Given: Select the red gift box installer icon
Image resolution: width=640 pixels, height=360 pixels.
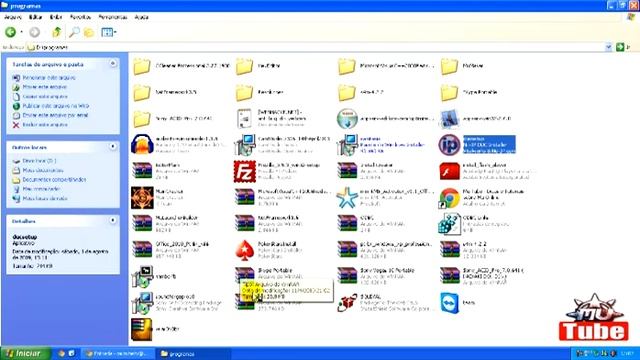Looking at the screenshot, I should coord(347,303).
